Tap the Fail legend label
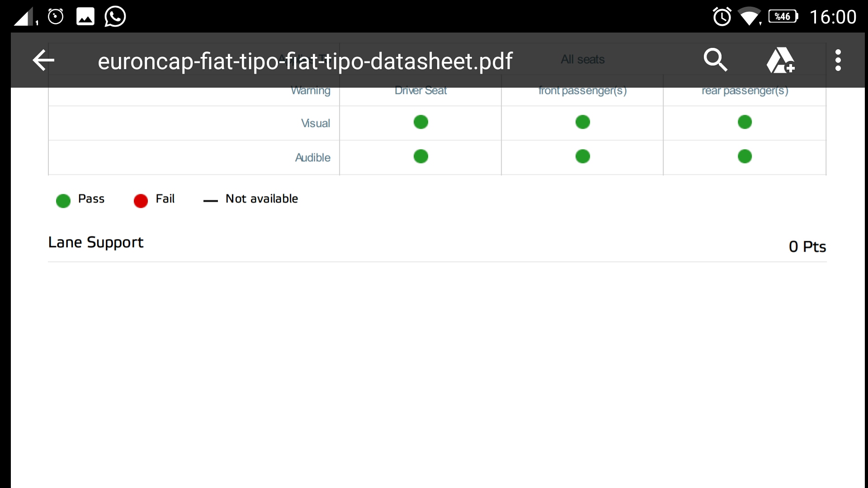 click(x=165, y=199)
